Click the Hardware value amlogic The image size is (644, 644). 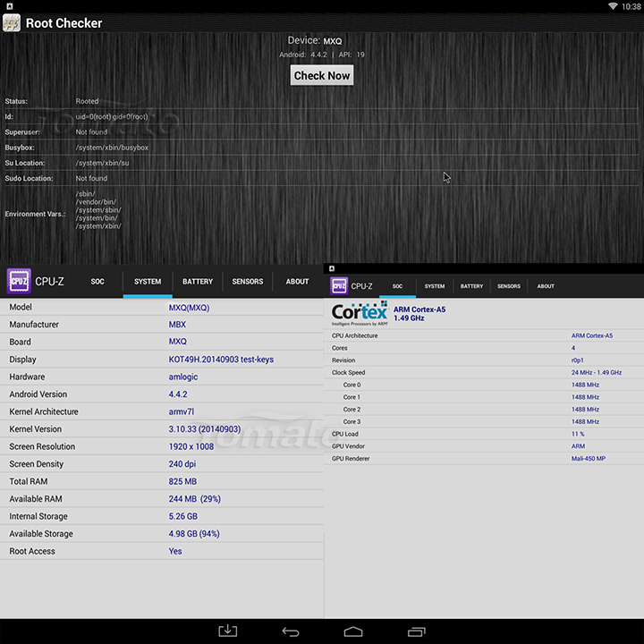coord(183,377)
